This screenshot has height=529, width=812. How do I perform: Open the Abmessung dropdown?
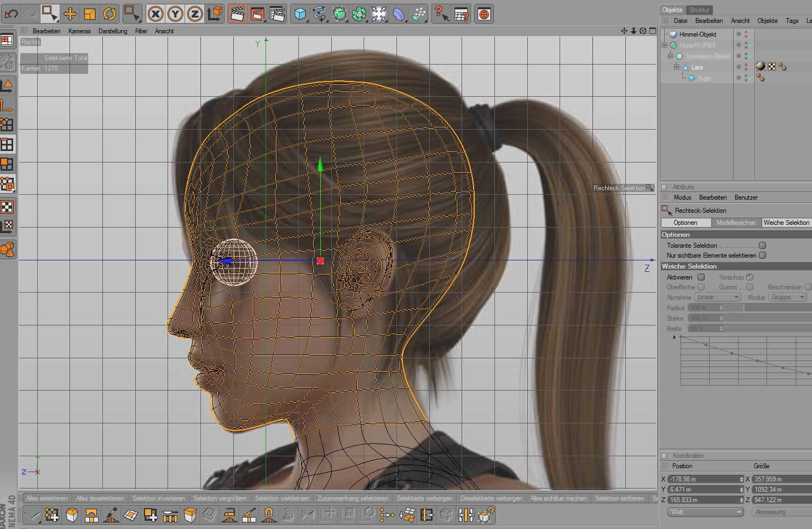(x=782, y=512)
